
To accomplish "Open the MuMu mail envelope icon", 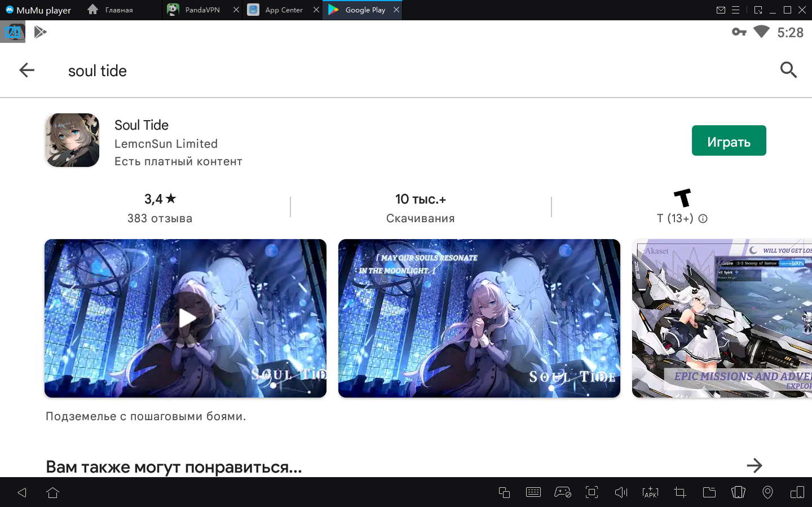I will click(x=721, y=10).
